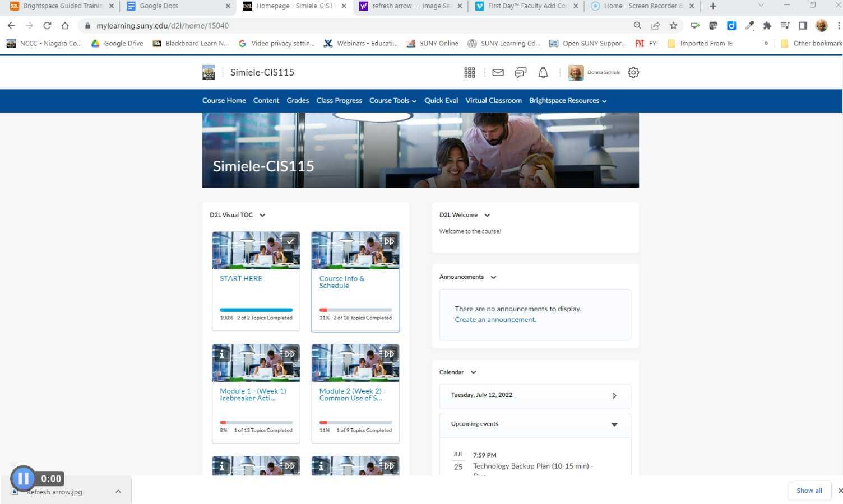The image size is (843, 504).
Task: Open the Class Progress page
Action: tap(339, 101)
